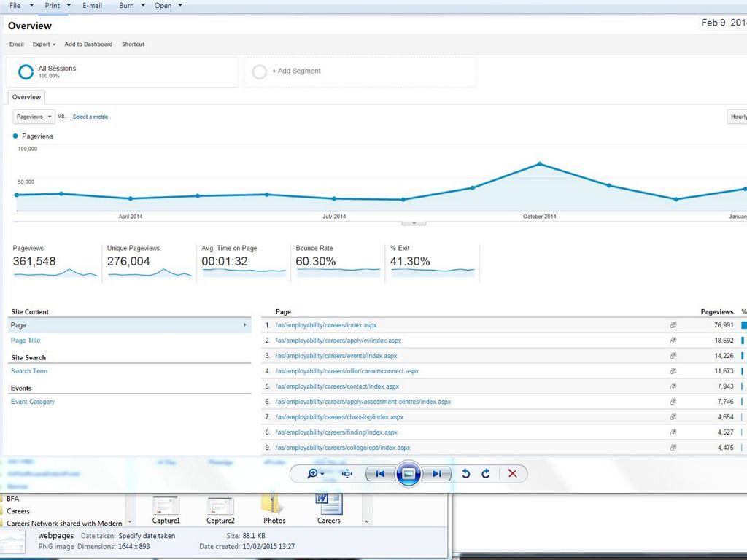The height and width of the screenshot is (560, 747).
Task: Delete the image with red X
Action: coord(512,474)
